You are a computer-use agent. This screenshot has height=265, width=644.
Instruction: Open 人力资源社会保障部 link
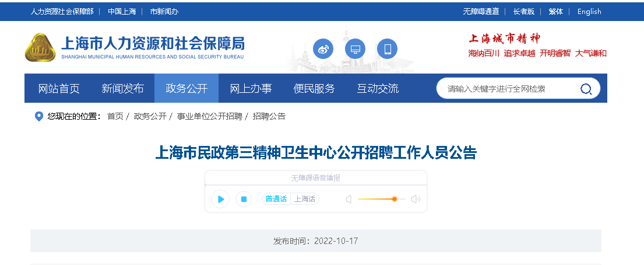coord(62,12)
